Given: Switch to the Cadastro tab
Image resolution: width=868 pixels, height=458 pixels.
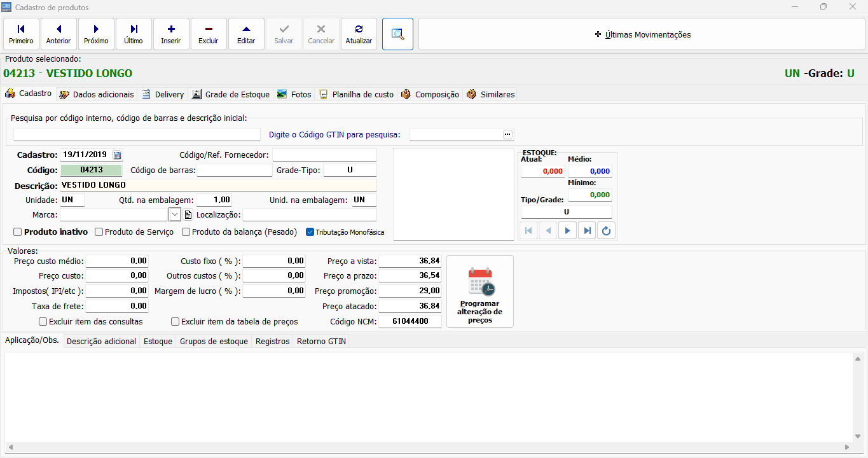Looking at the screenshot, I should coord(29,94).
